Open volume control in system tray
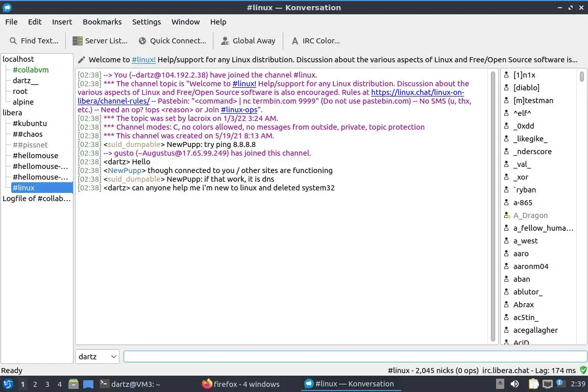 point(515,384)
